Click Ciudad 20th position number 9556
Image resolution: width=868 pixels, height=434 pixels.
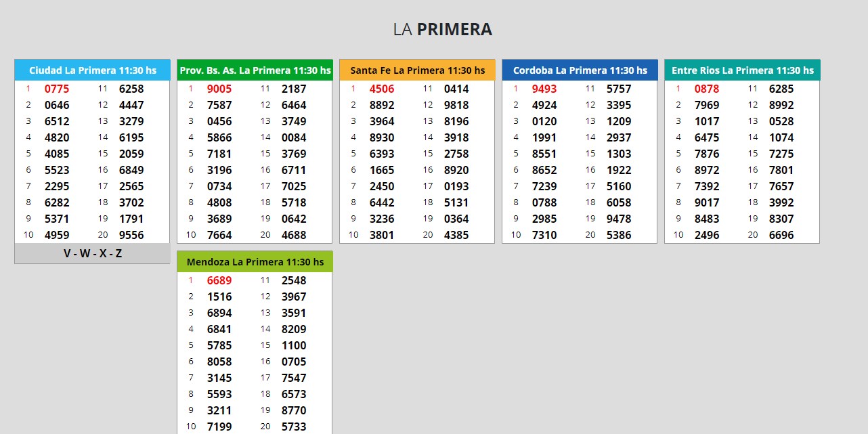click(131, 235)
